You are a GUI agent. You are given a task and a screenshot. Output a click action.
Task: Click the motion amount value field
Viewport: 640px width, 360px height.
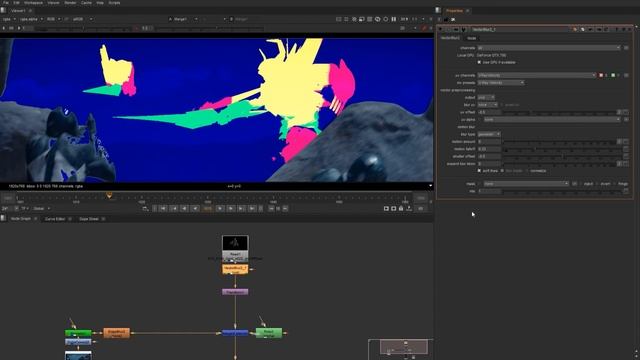pos(489,141)
